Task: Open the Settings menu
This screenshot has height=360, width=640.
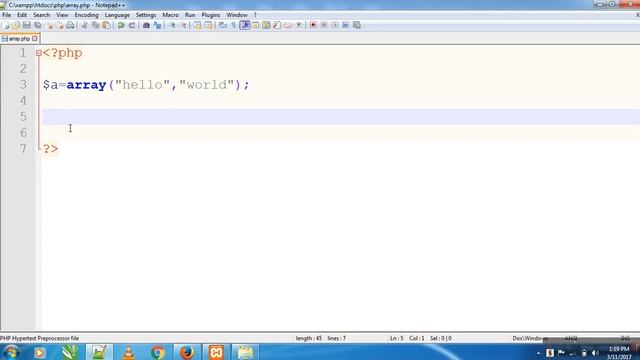Action: pos(146,15)
